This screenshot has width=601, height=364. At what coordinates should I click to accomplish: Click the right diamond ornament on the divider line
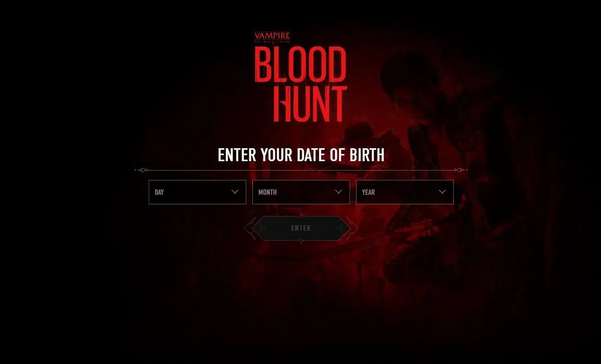click(460, 170)
